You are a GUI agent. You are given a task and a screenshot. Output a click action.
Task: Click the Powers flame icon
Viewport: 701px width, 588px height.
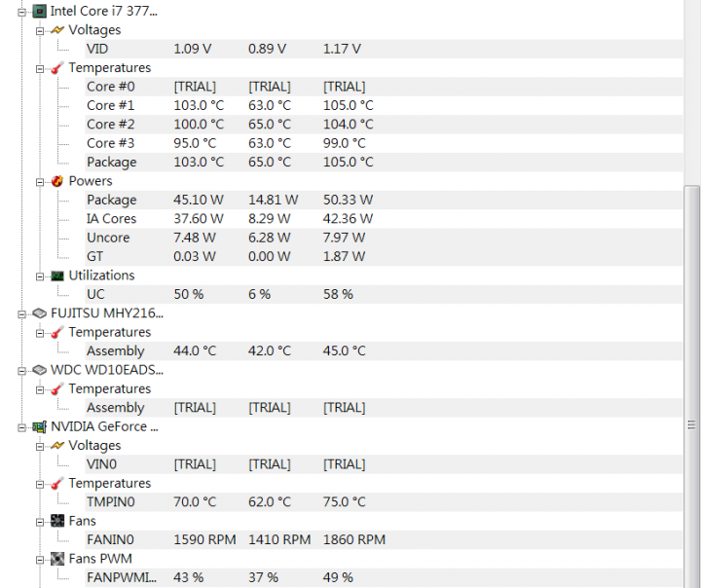tap(57, 181)
